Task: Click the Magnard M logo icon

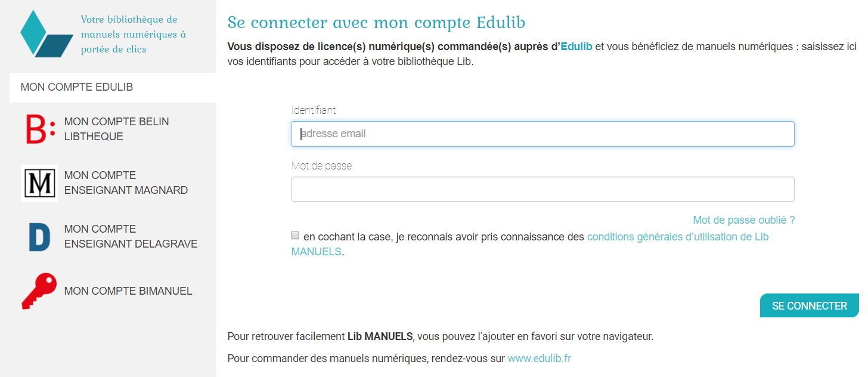Action: [x=39, y=183]
